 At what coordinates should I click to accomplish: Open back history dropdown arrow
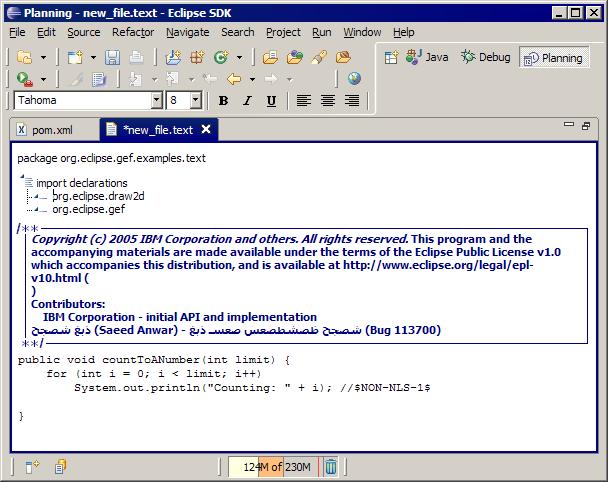tap(252, 79)
